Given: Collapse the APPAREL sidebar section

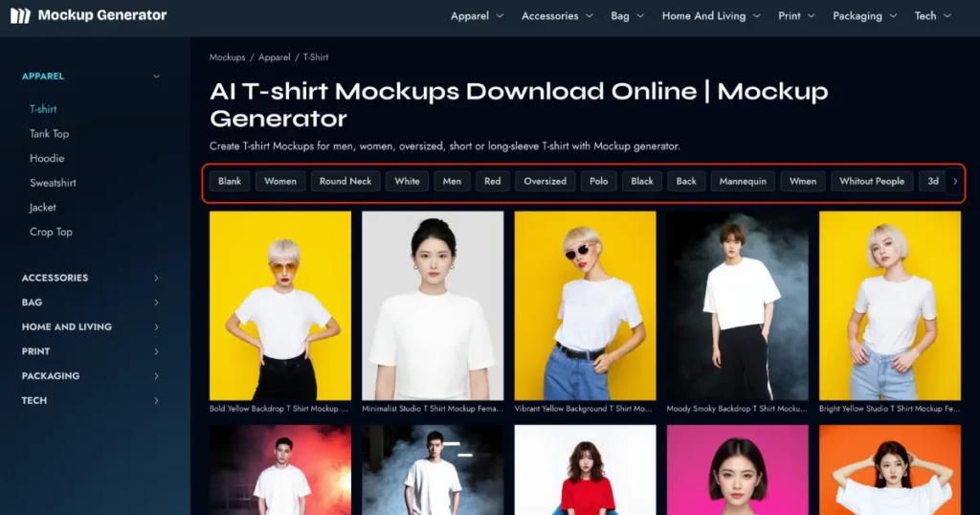Looking at the screenshot, I should pyautogui.click(x=156, y=77).
